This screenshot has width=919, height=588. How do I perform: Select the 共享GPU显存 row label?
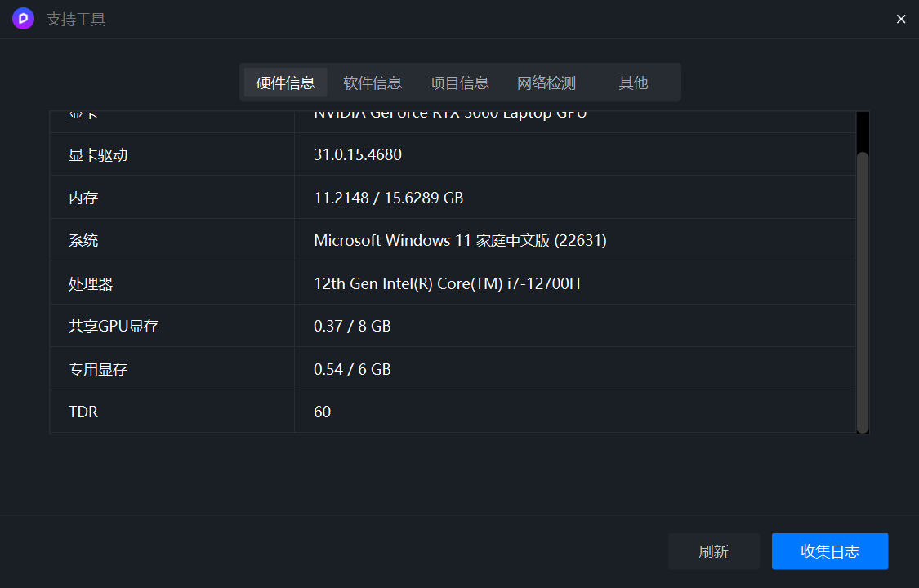click(114, 327)
